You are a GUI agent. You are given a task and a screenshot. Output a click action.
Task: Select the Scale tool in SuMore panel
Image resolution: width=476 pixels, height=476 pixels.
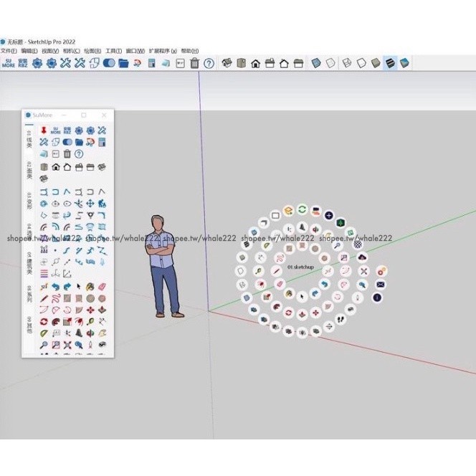(67, 322)
